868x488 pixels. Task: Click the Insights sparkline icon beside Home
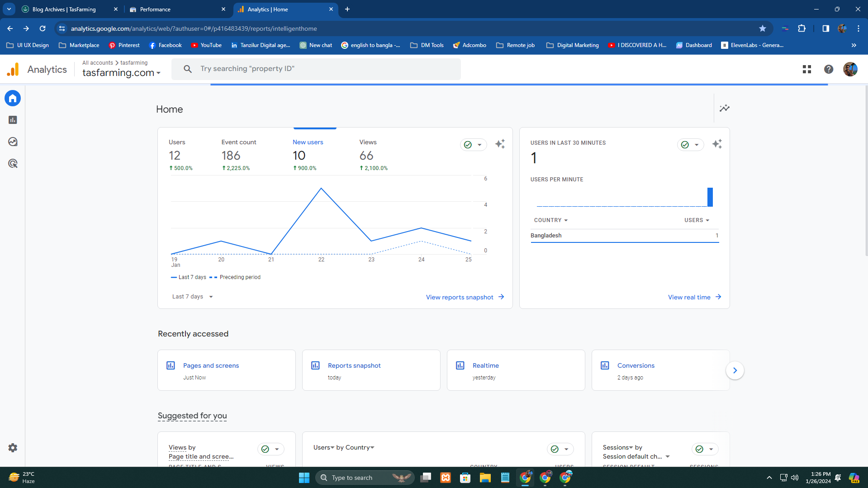[724, 108]
